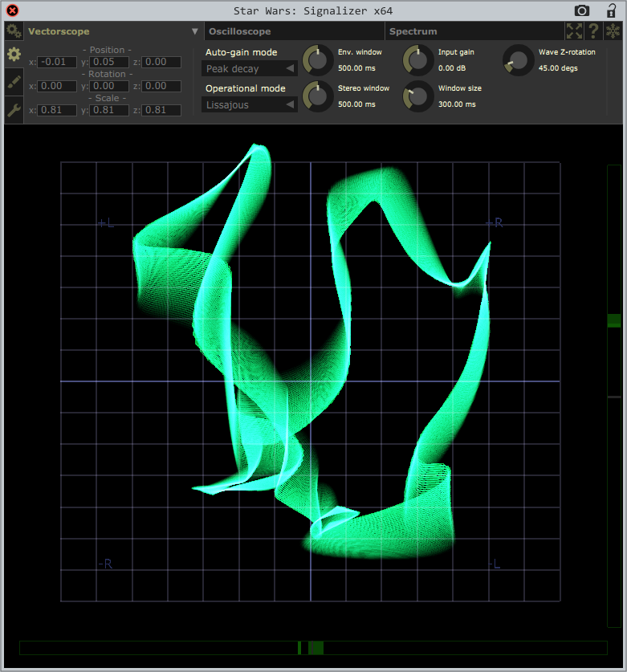Switch to the Oscilloscope tab
Viewport: 627px width, 672px height.
coord(239,31)
